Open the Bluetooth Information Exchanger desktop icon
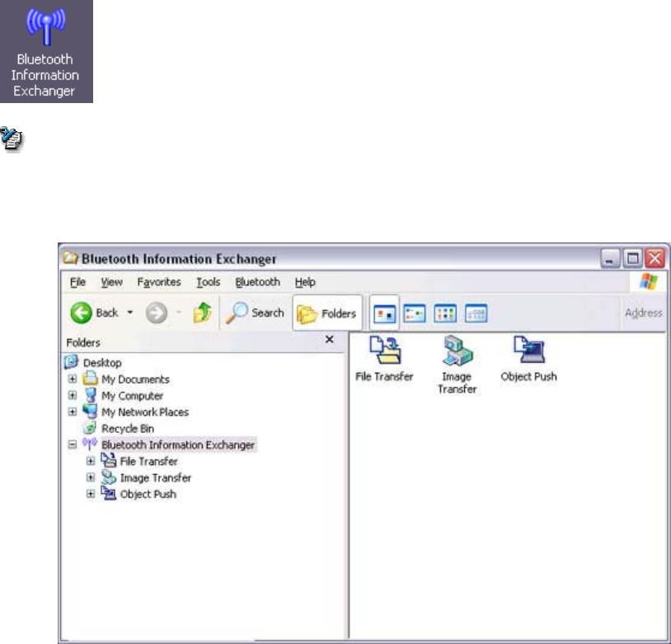The width and height of the screenshot is (671, 644). coord(46,51)
